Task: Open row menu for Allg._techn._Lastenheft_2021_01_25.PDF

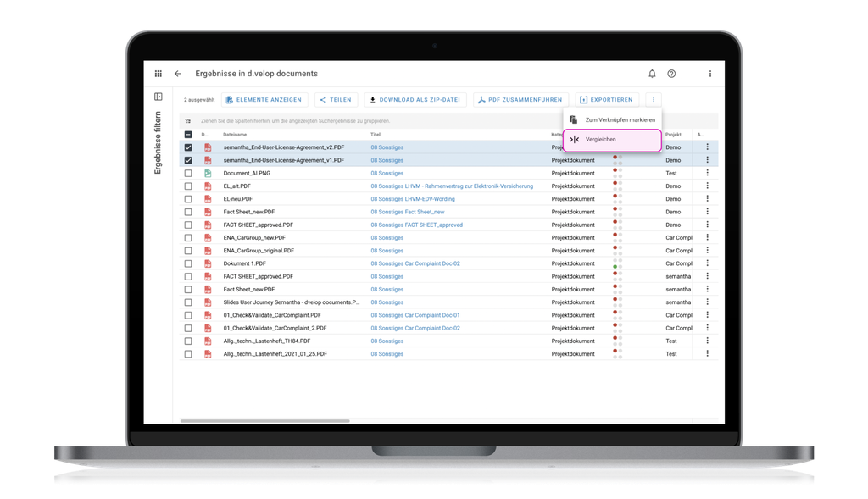Action: point(707,353)
